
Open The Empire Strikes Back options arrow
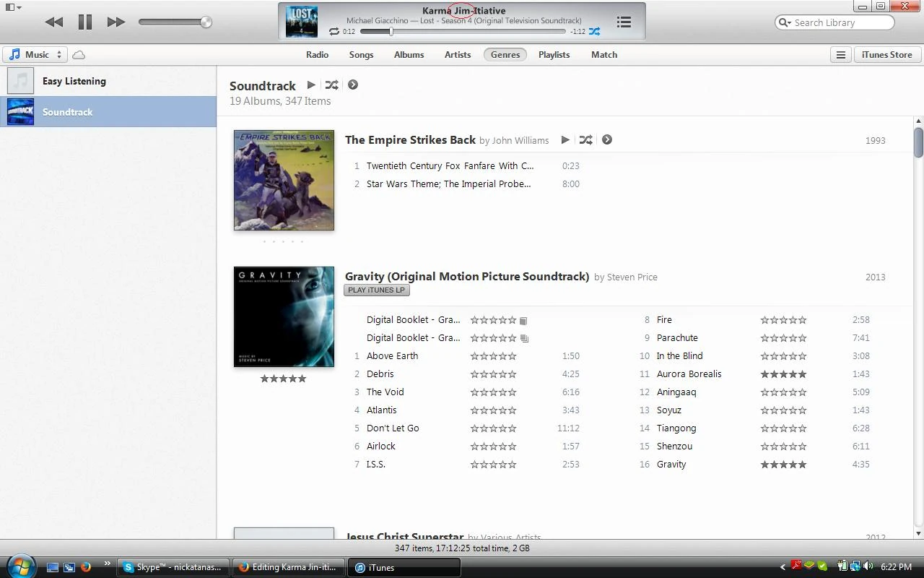pos(607,139)
